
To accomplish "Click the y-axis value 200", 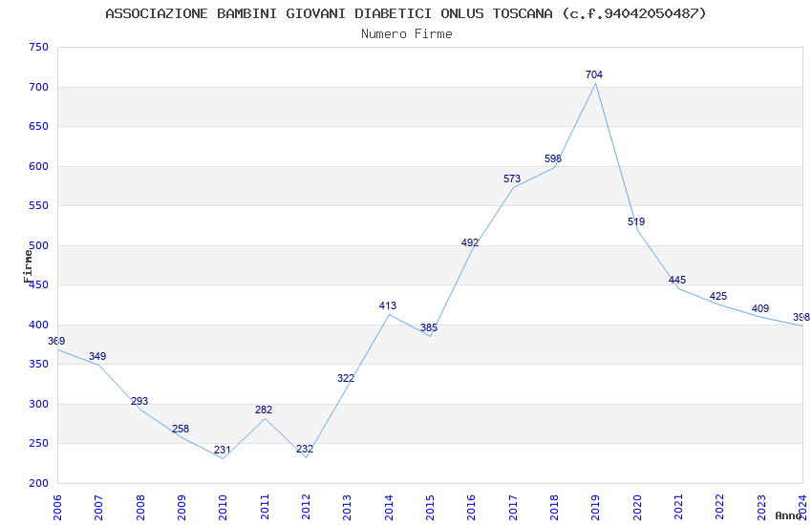I will coord(39,483).
